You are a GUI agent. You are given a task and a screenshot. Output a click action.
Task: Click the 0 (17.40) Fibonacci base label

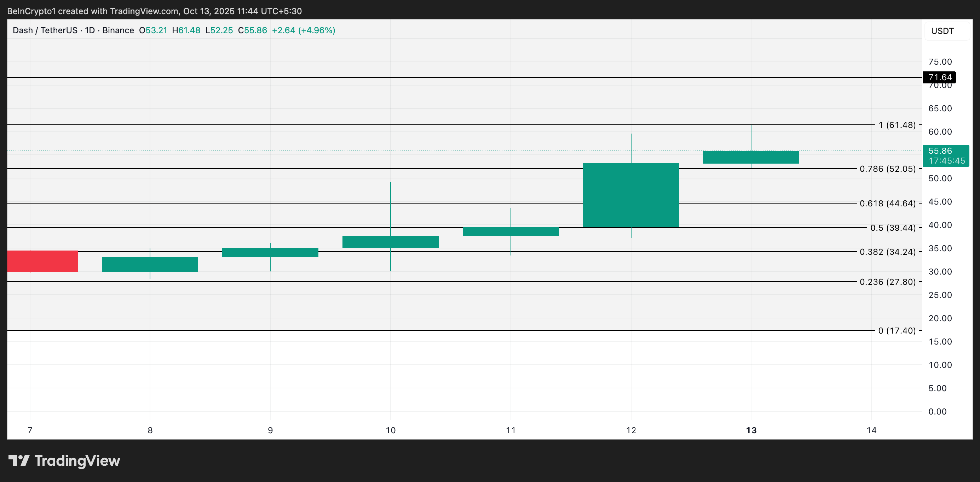(897, 331)
